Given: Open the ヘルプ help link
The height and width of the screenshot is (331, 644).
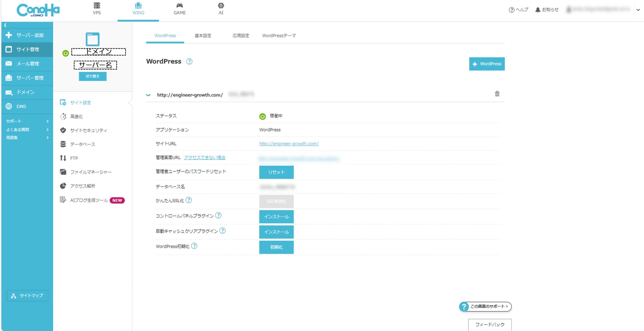Looking at the screenshot, I should click(x=518, y=10).
